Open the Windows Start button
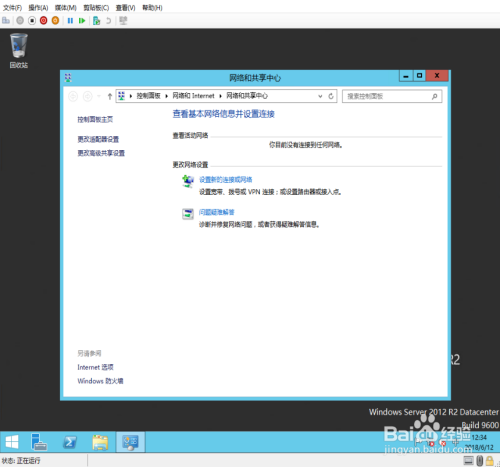500x467 pixels. coord(12,442)
